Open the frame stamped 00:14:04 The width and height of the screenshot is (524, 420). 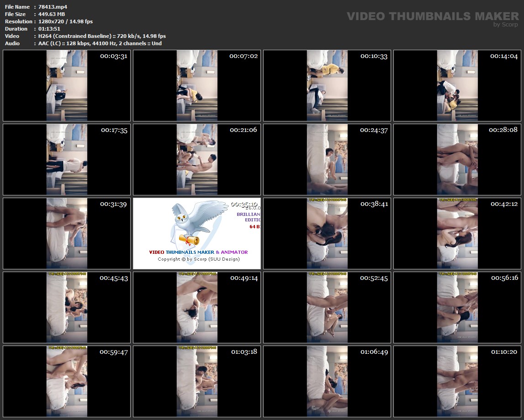(457, 85)
